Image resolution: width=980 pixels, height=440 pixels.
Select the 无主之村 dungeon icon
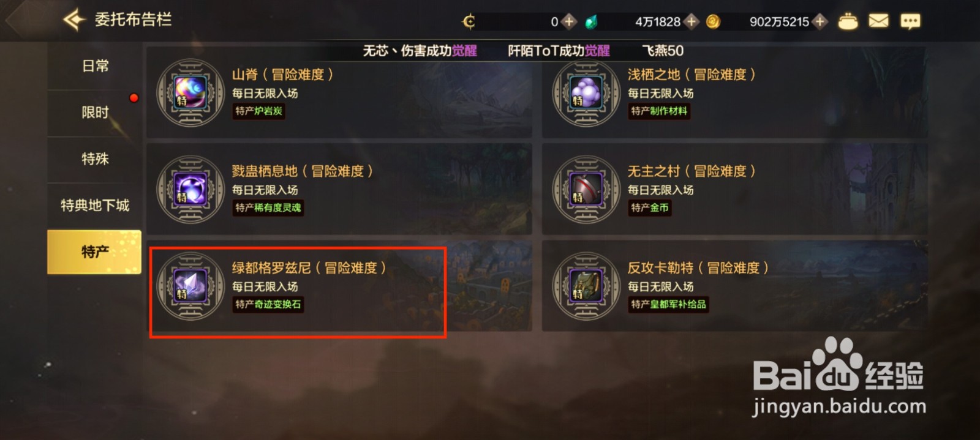pos(586,189)
